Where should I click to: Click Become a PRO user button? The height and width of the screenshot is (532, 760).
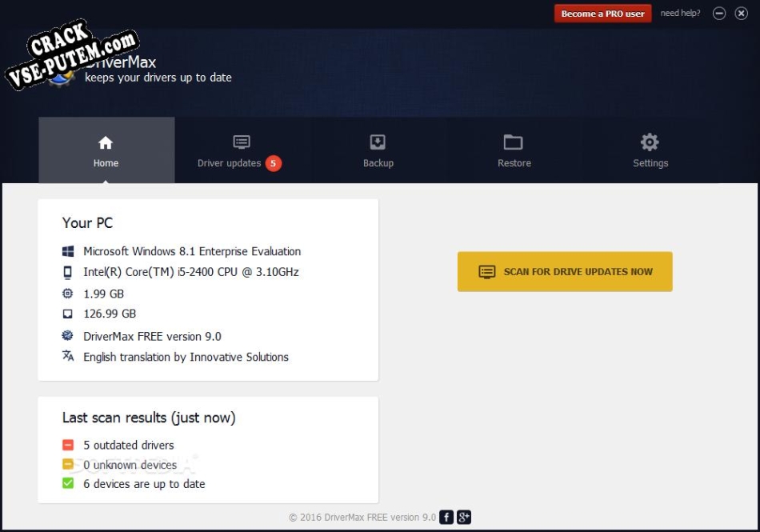[x=602, y=14]
